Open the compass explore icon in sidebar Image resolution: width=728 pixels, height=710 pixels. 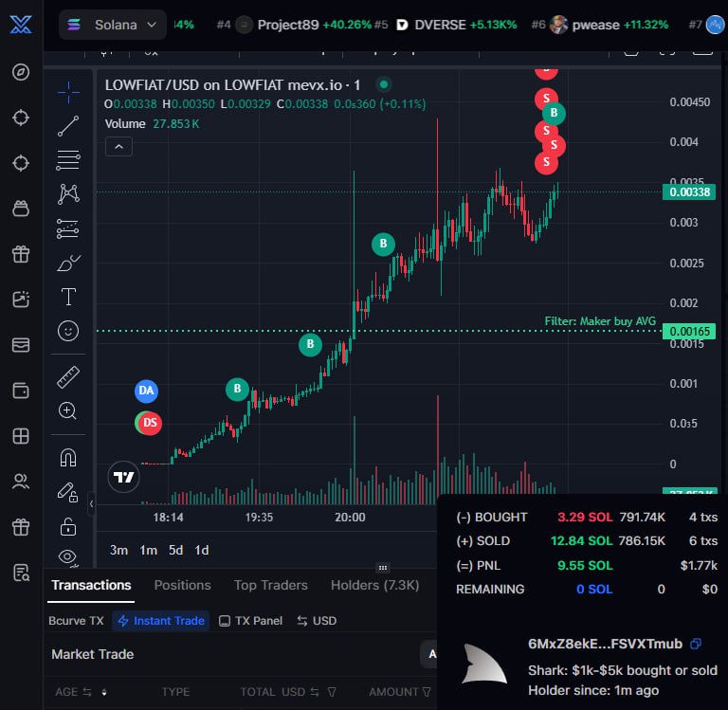[21, 72]
